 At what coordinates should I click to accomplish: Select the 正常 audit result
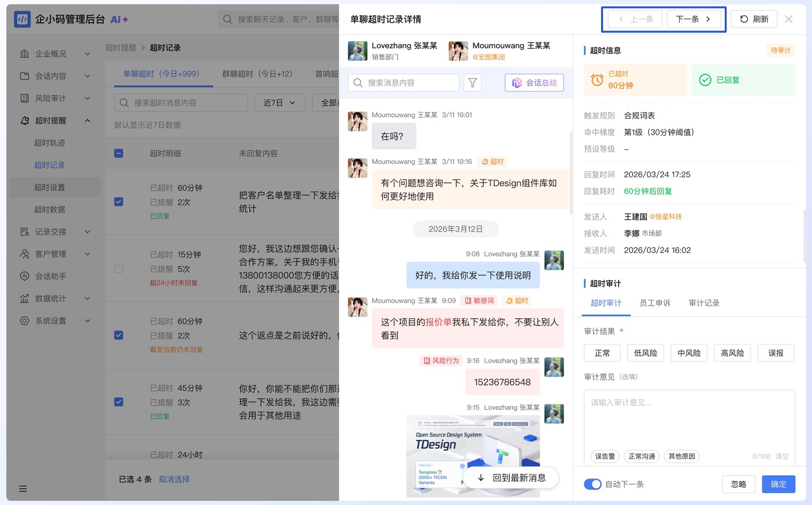pyautogui.click(x=602, y=353)
